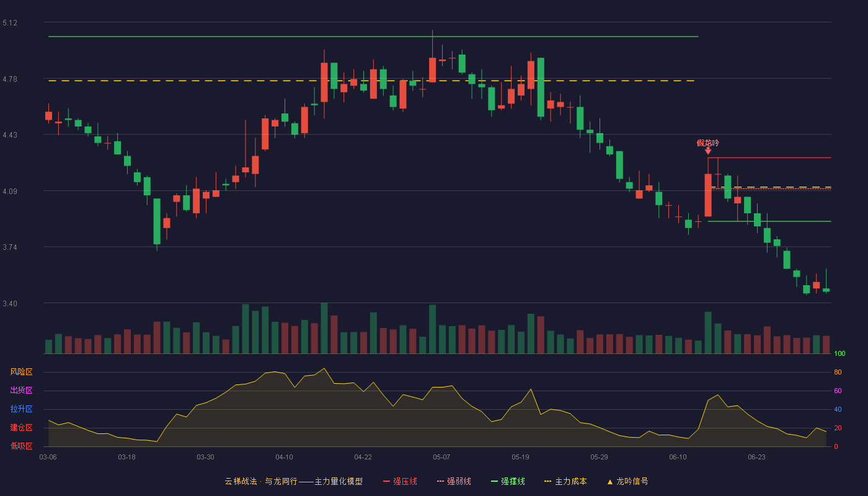
Task: Click the 4.78 price axis label
Action: pos(10,79)
